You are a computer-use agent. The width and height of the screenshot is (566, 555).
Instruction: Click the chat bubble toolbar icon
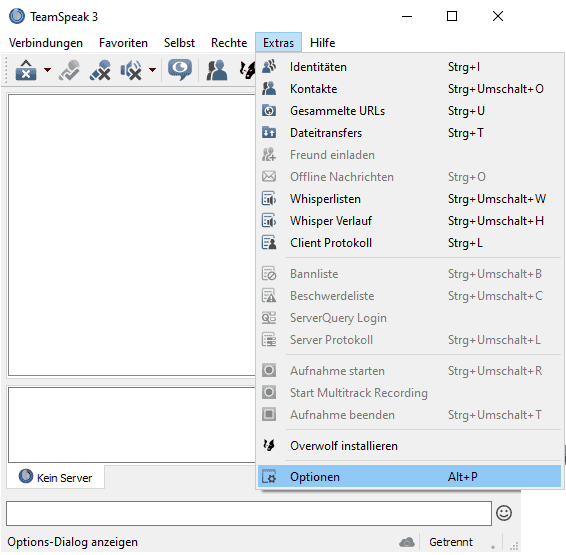(180, 70)
